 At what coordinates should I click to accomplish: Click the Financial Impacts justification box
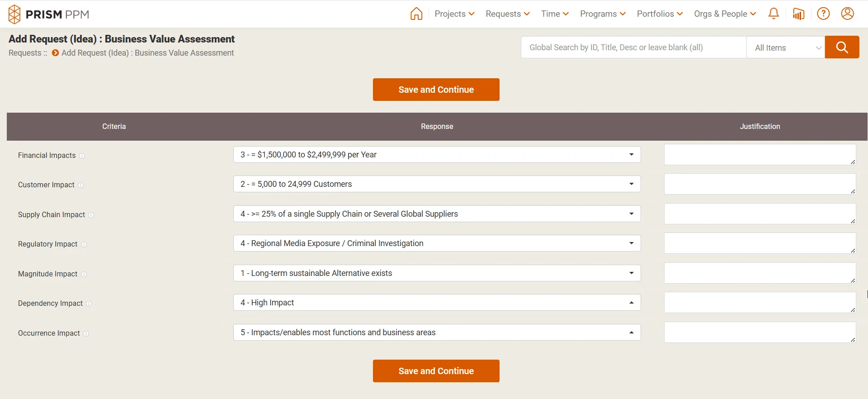(760, 154)
